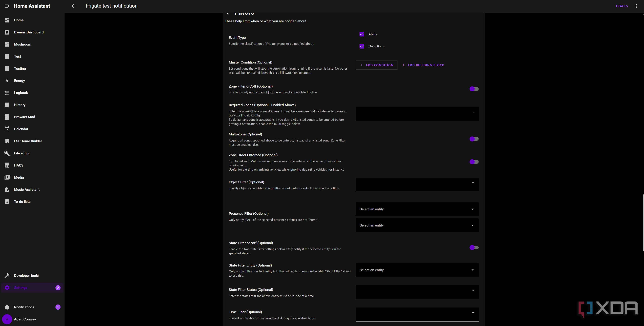
Task: Click the Settings badge showing 2
Action: 58,288
